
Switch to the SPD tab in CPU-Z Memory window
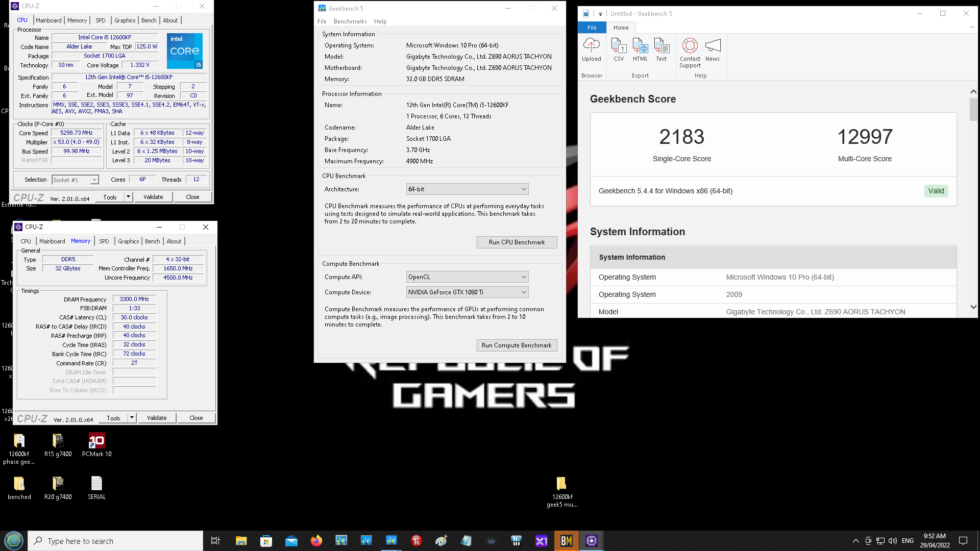coord(104,241)
